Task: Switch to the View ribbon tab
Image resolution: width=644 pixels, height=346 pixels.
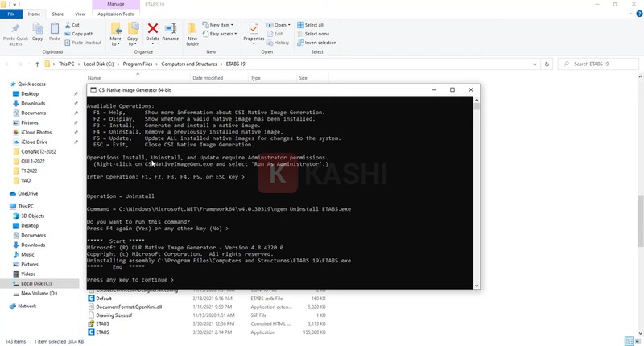Action: [80, 14]
